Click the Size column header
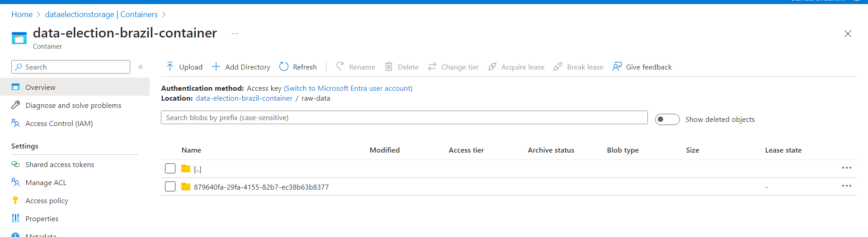Viewport: 868px width, 237px height. [693, 150]
